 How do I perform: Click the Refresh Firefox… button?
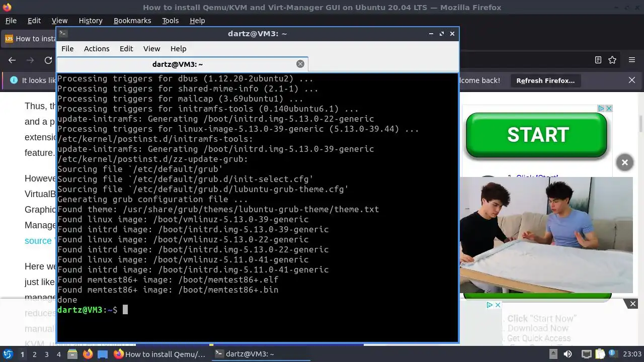(545, 80)
